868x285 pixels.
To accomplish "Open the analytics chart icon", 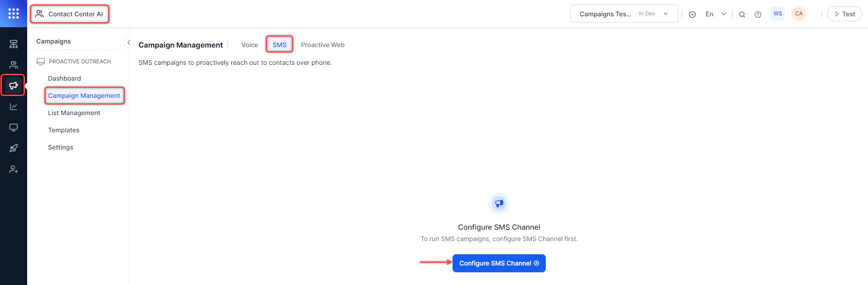I will tap(13, 106).
